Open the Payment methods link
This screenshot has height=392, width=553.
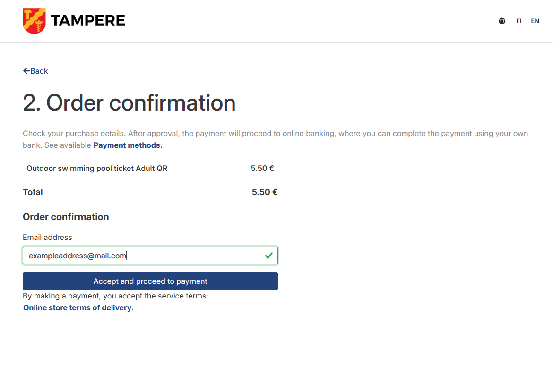click(x=128, y=145)
